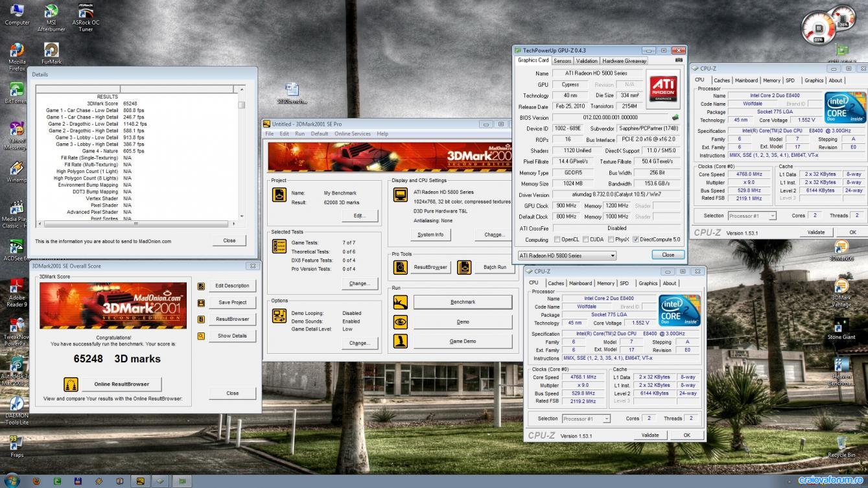
Task: Open the Windows Start menu orb
Action: (11, 481)
